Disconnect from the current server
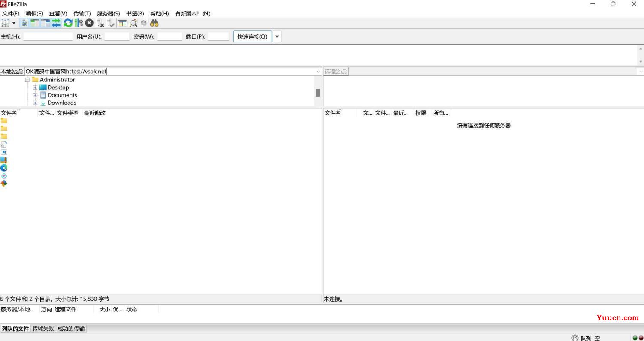Screen dimensions: 644x341 click(100, 23)
